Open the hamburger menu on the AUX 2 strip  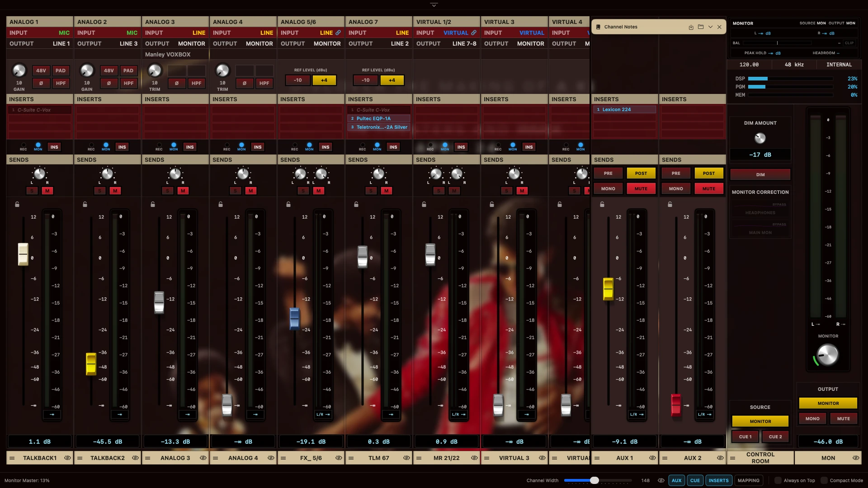tap(665, 458)
